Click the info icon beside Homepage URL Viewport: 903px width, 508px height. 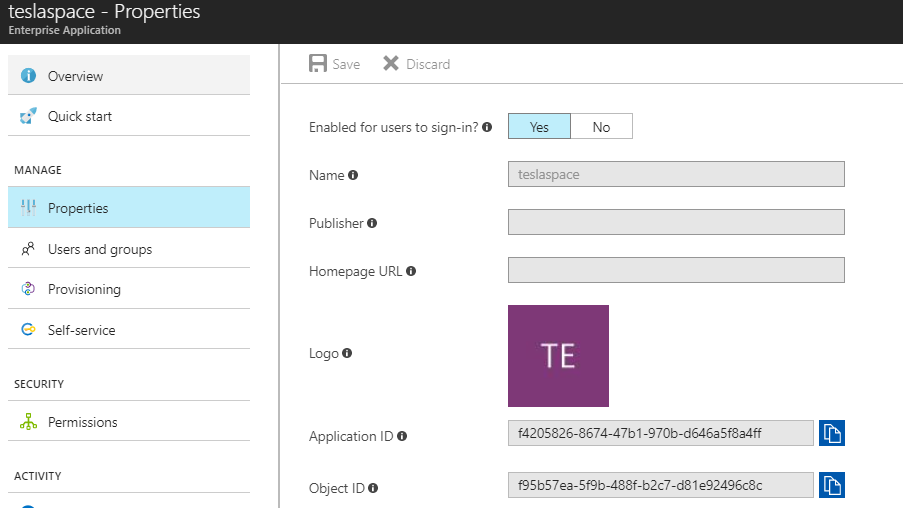pyautogui.click(x=411, y=271)
